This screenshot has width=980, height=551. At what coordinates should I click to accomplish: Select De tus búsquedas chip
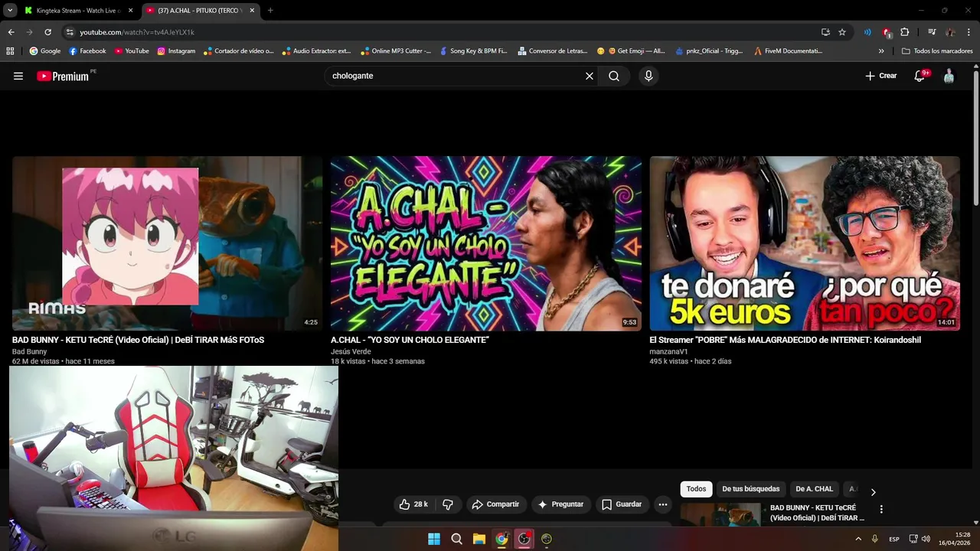[751, 489]
